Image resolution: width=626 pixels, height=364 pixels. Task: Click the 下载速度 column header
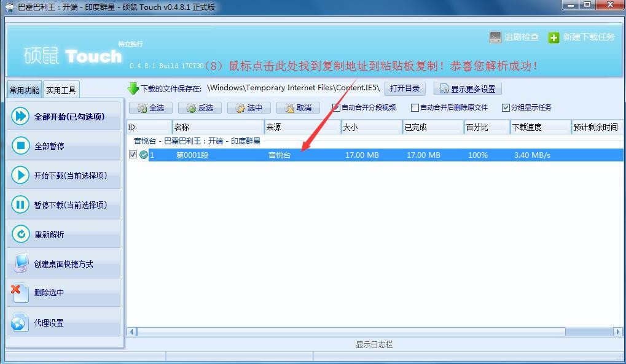click(x=541, y=127)
